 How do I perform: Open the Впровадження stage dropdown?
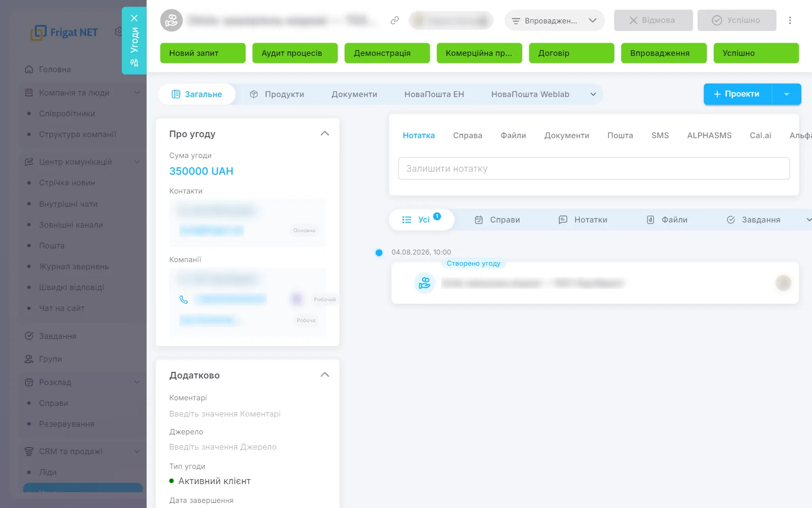554,20
